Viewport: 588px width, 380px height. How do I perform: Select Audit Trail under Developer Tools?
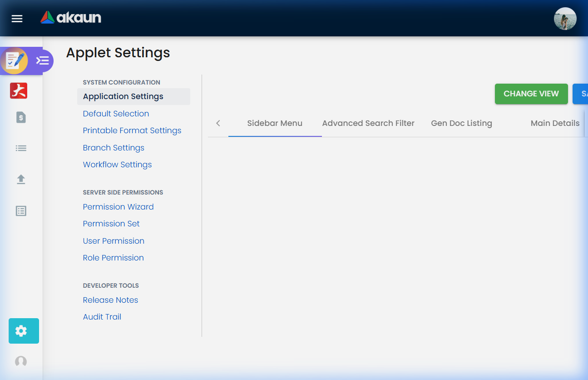[102, 316]
